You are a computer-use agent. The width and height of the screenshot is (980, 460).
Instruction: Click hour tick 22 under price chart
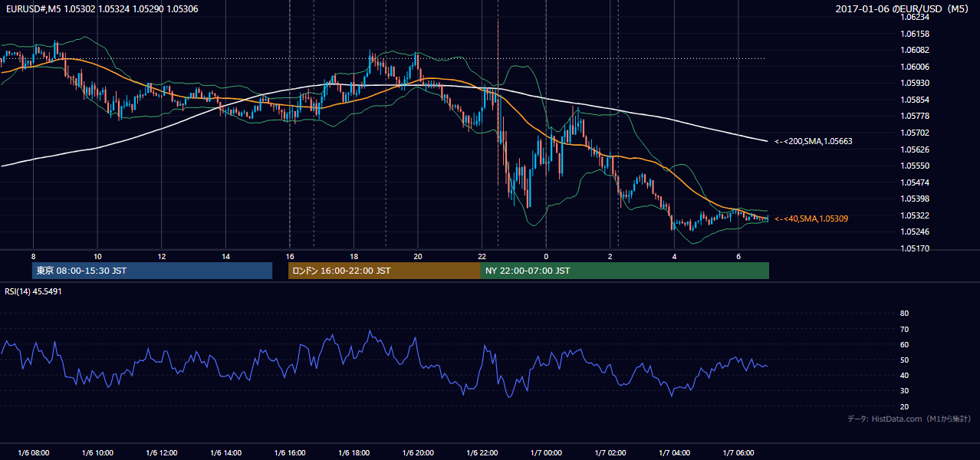(482, 255)
